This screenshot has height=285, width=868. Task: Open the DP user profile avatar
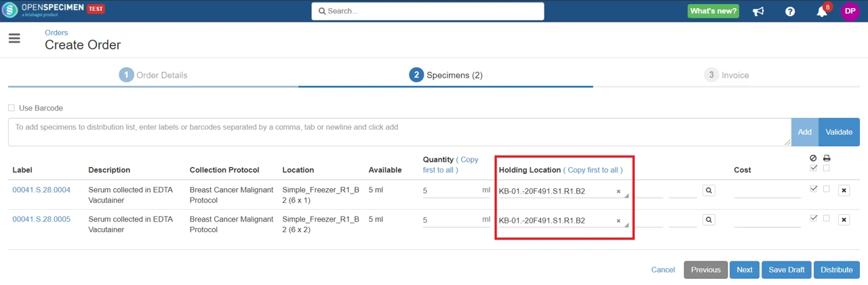pos(850,11)
